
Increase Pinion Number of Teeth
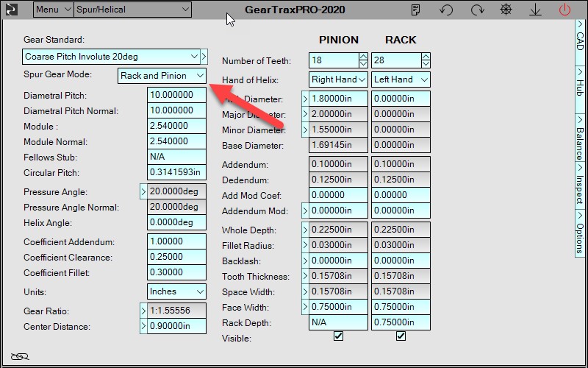click(363, 57)
